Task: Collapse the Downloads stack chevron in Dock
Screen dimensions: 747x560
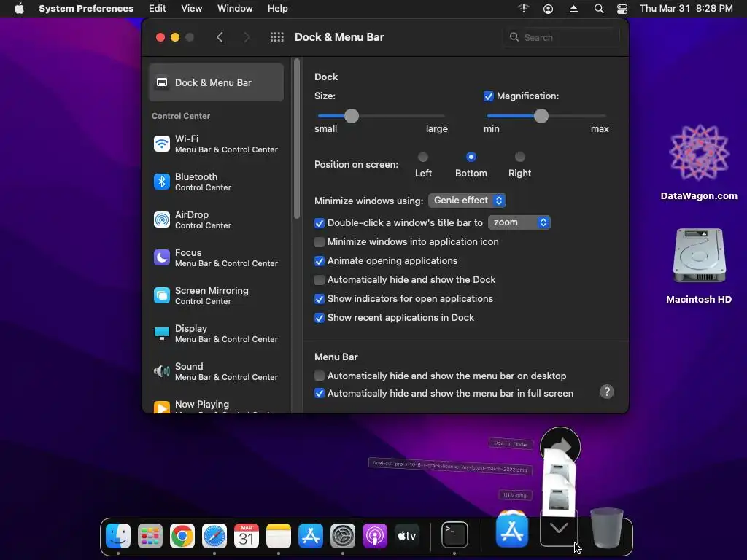Action: (x=559, y=528)
